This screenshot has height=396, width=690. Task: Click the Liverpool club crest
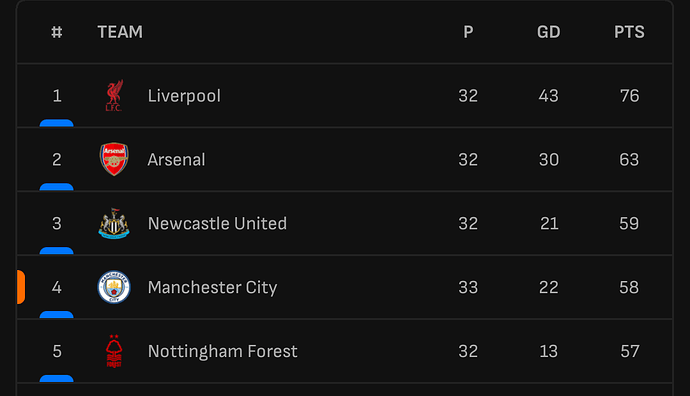114,95
